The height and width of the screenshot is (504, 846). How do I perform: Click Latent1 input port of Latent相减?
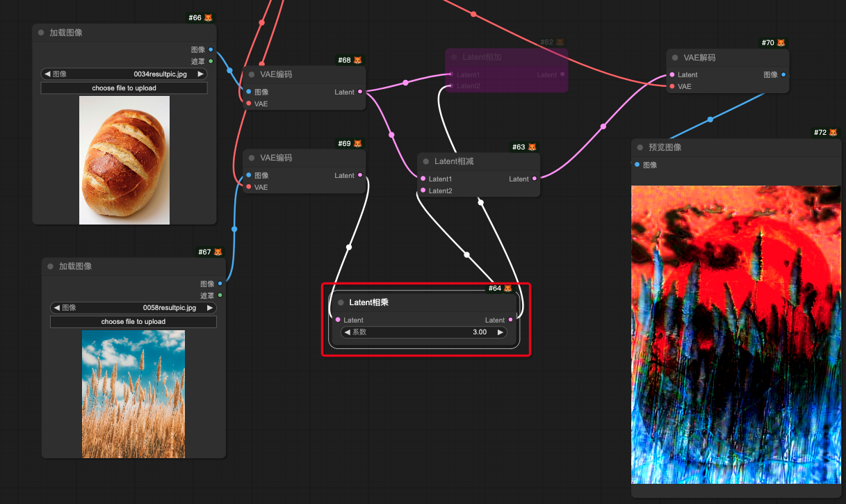point(423,179)
